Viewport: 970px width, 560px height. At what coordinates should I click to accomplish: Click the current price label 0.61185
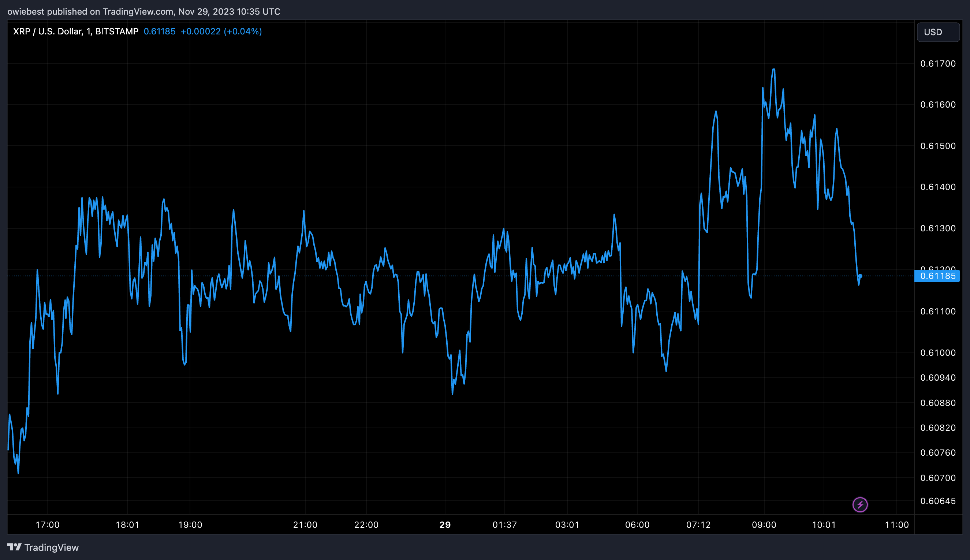(937, 276)
